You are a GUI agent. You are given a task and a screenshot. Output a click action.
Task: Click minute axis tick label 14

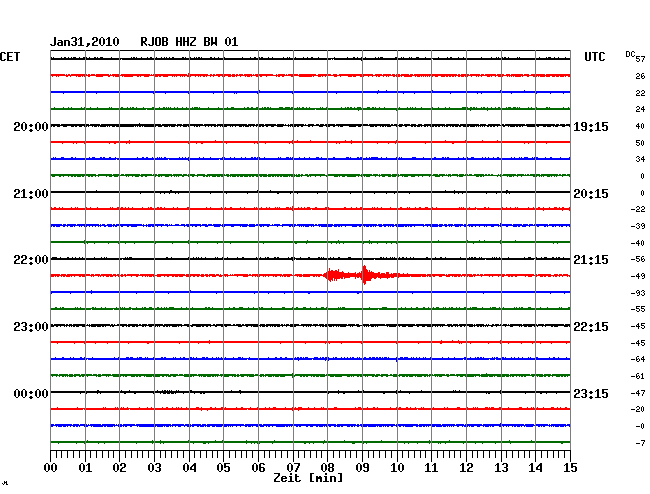535,467
